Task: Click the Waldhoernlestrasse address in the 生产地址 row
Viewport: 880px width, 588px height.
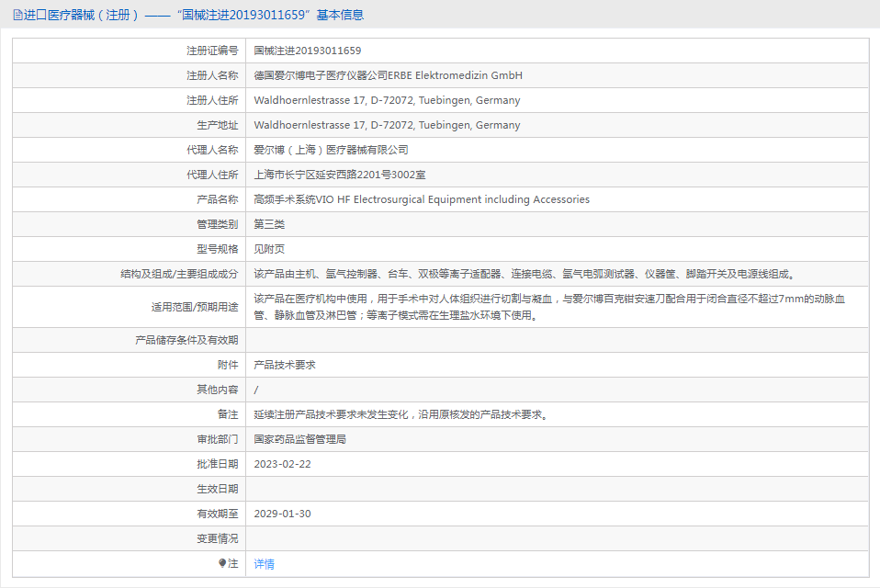Action: (x=387, y=125)
